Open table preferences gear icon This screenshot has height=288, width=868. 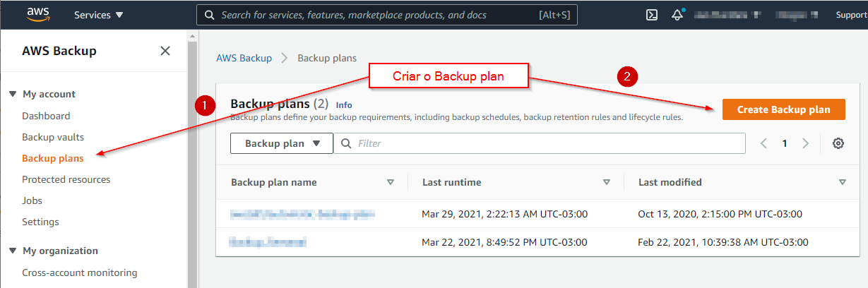pos(838,143)
